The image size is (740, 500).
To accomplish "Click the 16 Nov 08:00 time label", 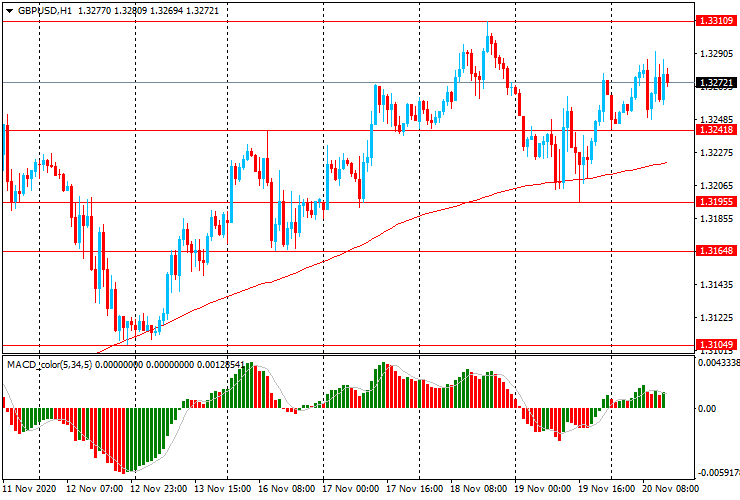I will pos(287,489).
